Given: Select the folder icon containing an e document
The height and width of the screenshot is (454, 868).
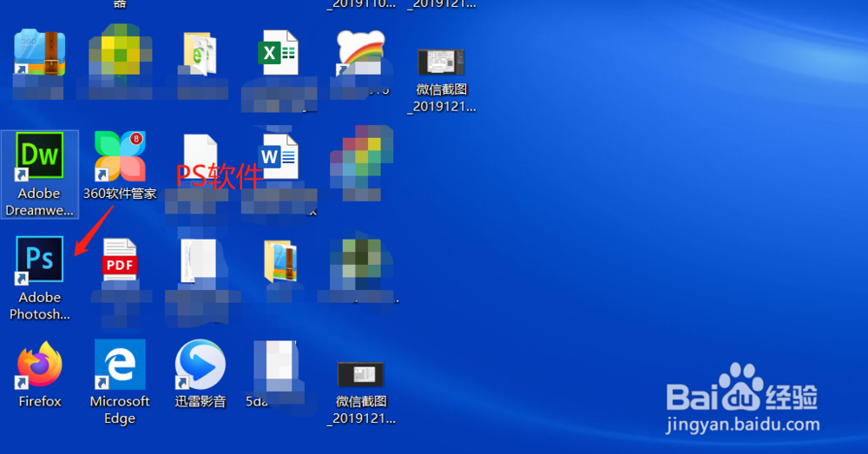Looking at the screenshot, I should 200,54.
